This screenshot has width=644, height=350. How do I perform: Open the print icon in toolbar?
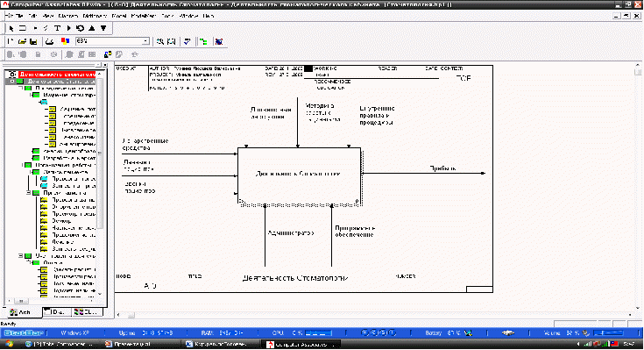click(49, 41)
